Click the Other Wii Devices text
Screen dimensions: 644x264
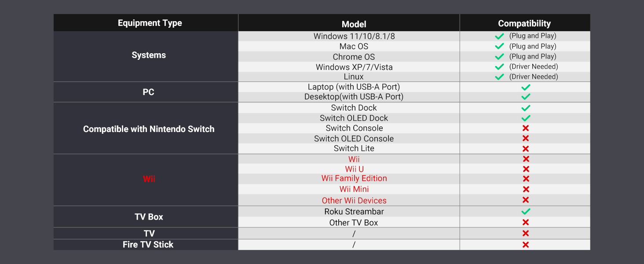pos(354,201)
